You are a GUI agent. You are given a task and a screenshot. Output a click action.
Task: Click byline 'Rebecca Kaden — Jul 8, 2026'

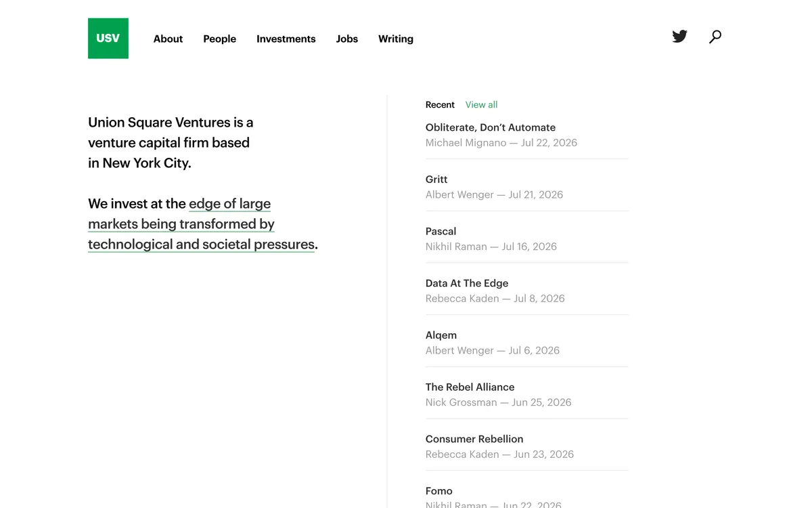pos(495,299)
